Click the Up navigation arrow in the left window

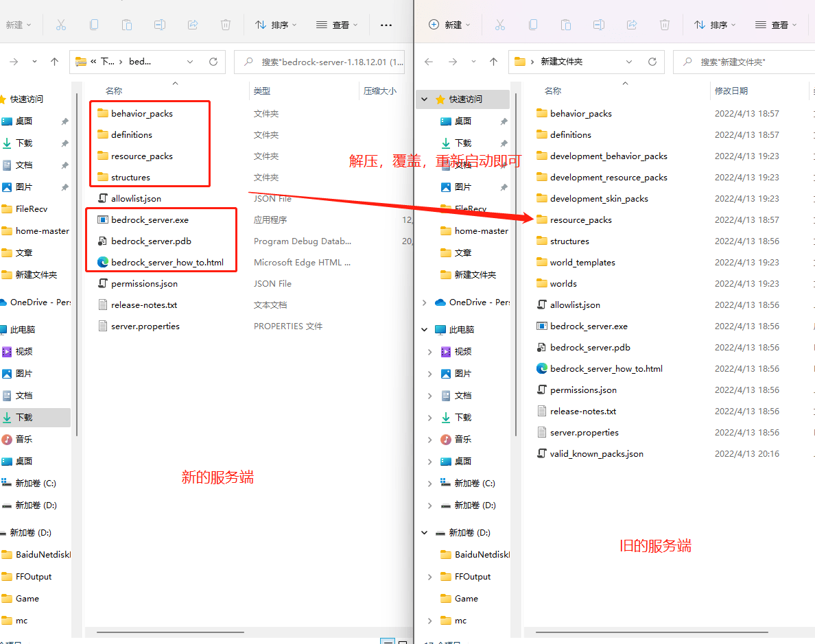(54, 62)
